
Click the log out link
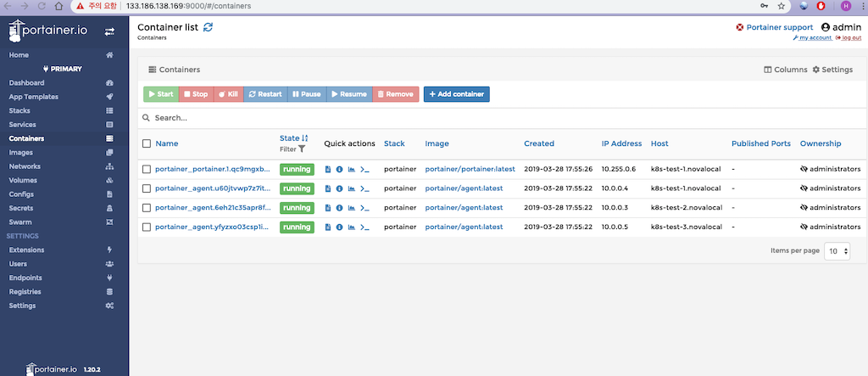[x=848, y=37]
